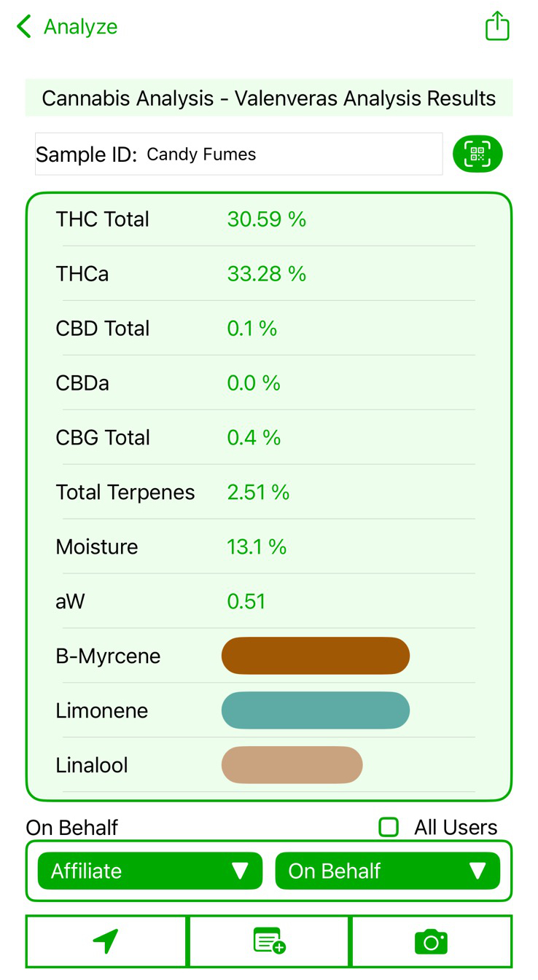
Task: Click the Cannabis Analysis results header
Action: pos(269,98)
